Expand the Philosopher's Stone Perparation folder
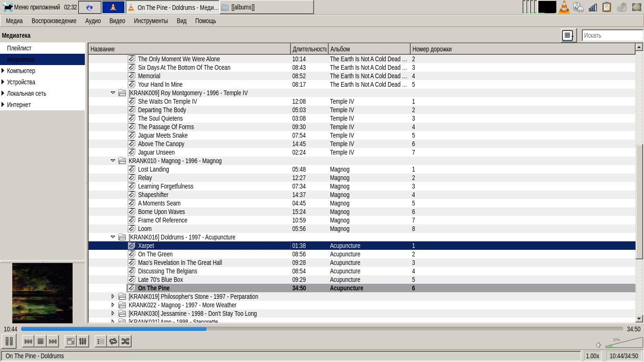Viewport: 644px width, 362px height. click(x=113, y=296)
